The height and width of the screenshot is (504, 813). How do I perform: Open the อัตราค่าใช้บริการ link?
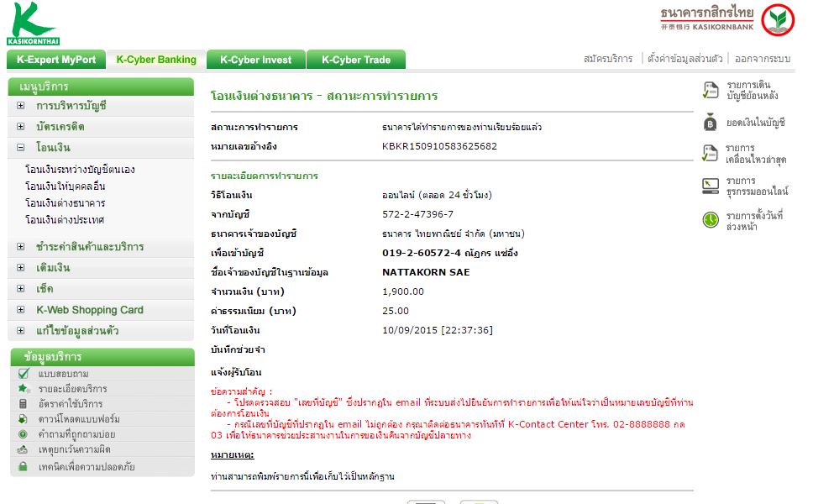pos(71,404)
